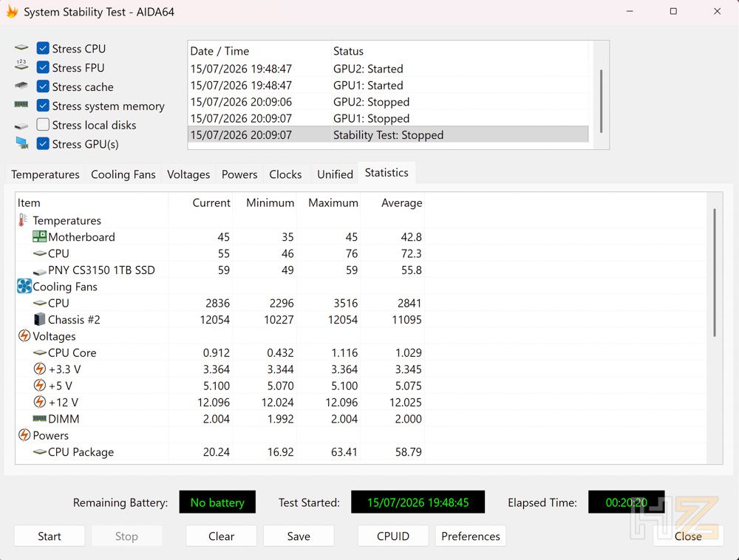Image resolution: width=739 pixels, height=560 pixels.
Task: Open the CPUID button
Action: point(393,536)
